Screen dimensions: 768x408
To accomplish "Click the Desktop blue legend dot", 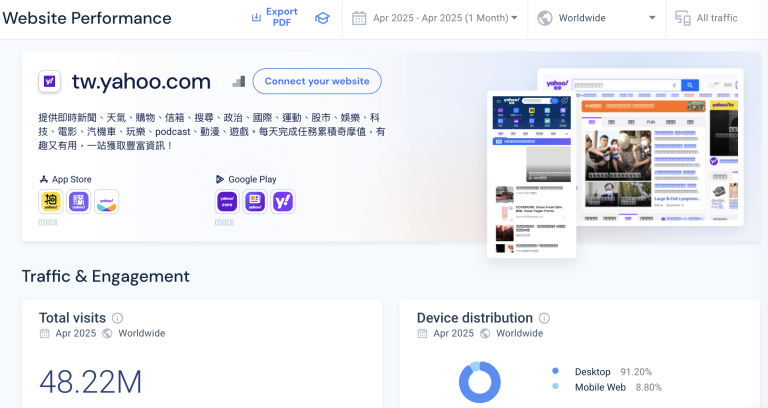I will click(555, 371).
